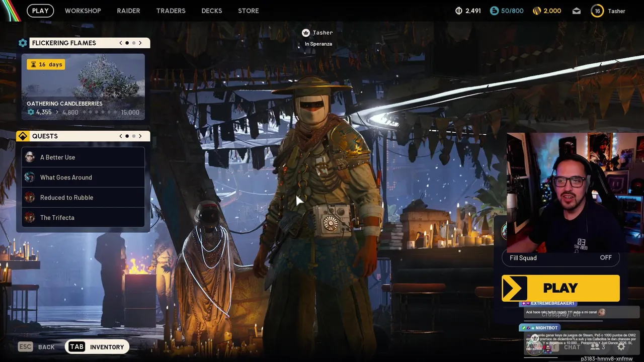Image resolution: width=644 pixels, height=362 pixels.
Task: Select the Play tab in top navigation
Action: coord(40,11)
